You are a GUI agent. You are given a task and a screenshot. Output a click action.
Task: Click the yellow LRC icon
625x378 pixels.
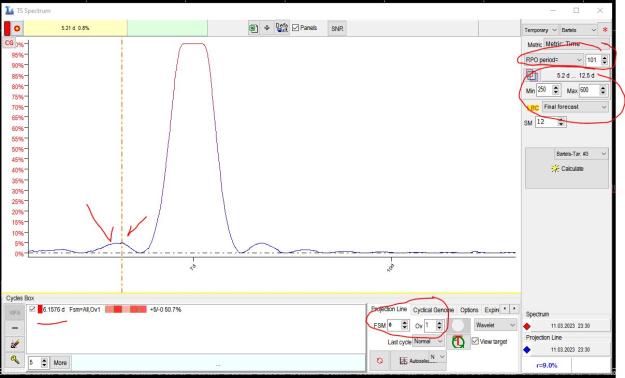[533, 108]
